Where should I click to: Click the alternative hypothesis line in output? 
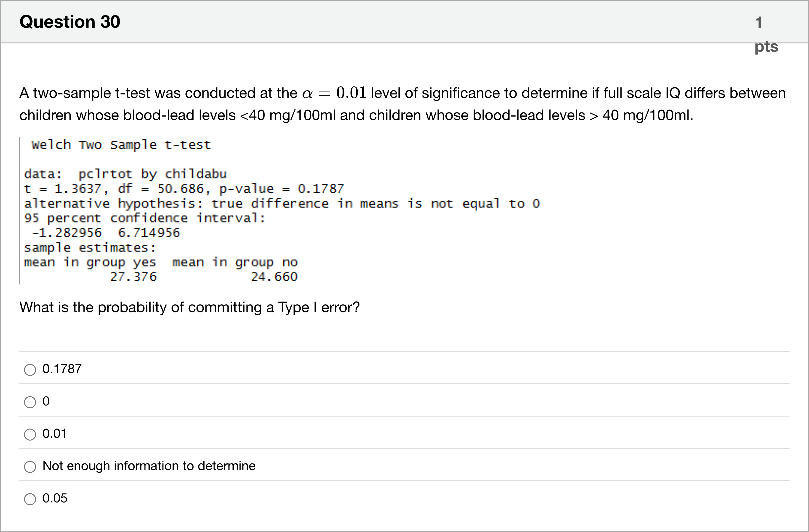281,204
